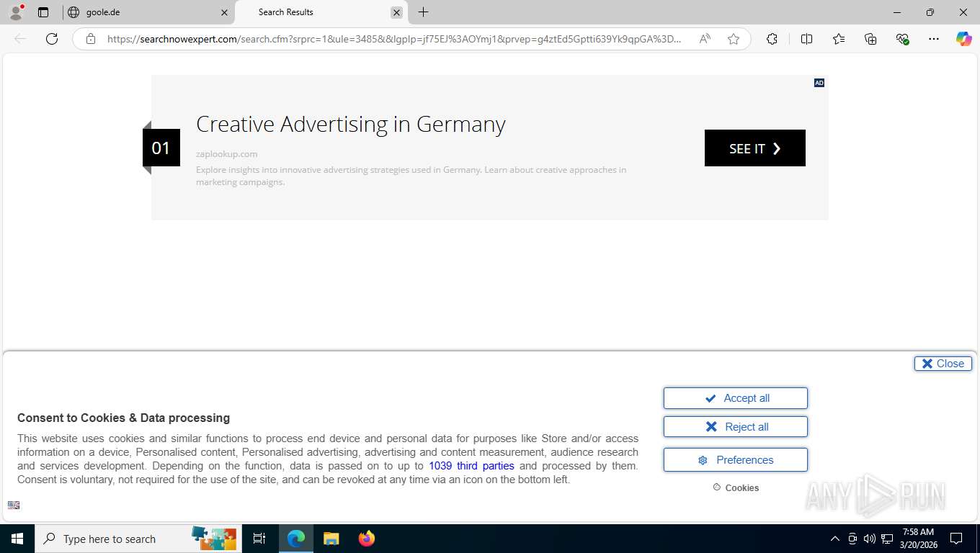Switch to the goole.de tab
The image size is (980, 553).
point(148,12)
